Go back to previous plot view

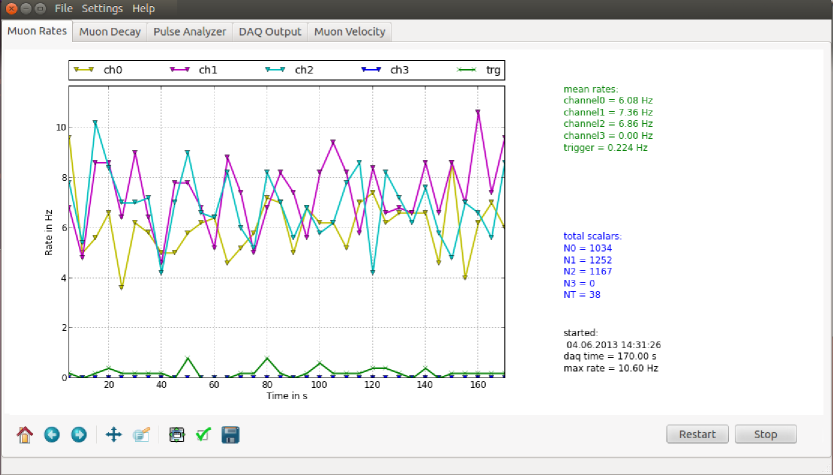point(52,435)
